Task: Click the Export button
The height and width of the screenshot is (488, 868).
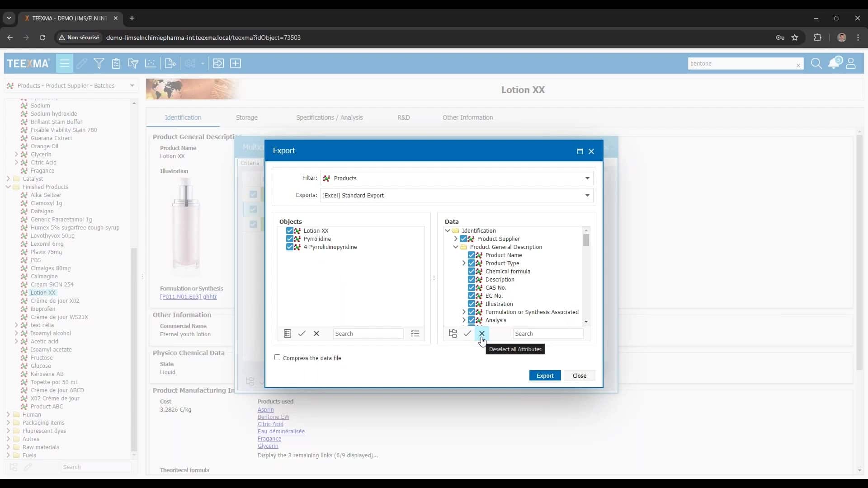Action: click(x=545, y=375)
